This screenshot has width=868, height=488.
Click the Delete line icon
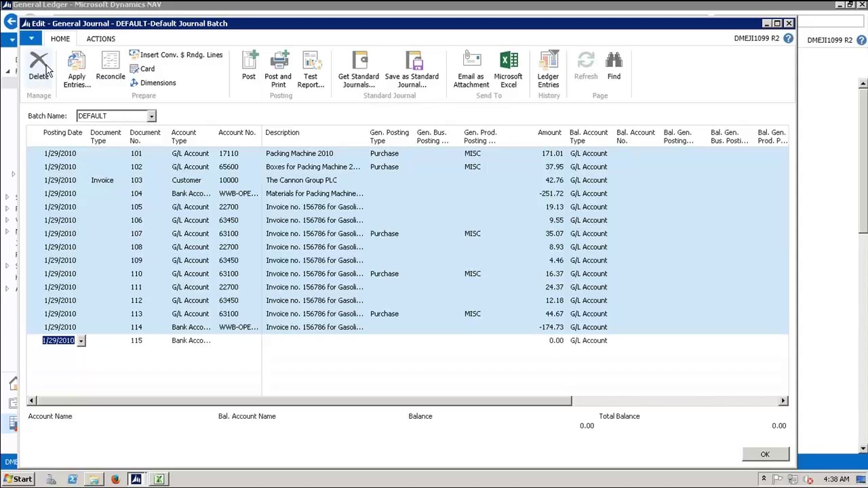39,66
